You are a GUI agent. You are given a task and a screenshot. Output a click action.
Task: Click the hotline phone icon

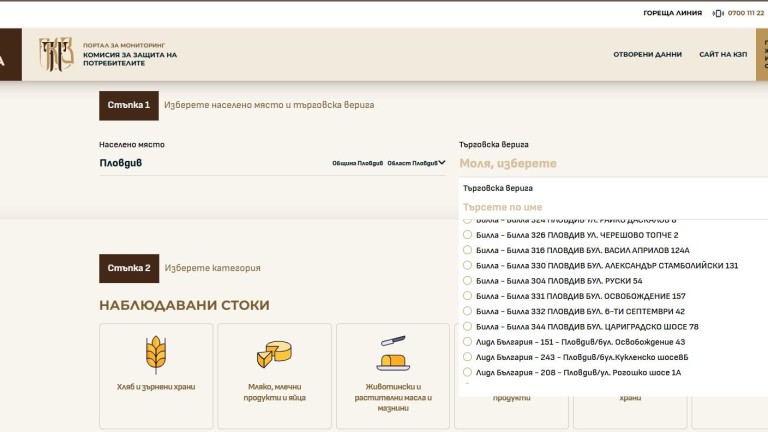point(718,13)
